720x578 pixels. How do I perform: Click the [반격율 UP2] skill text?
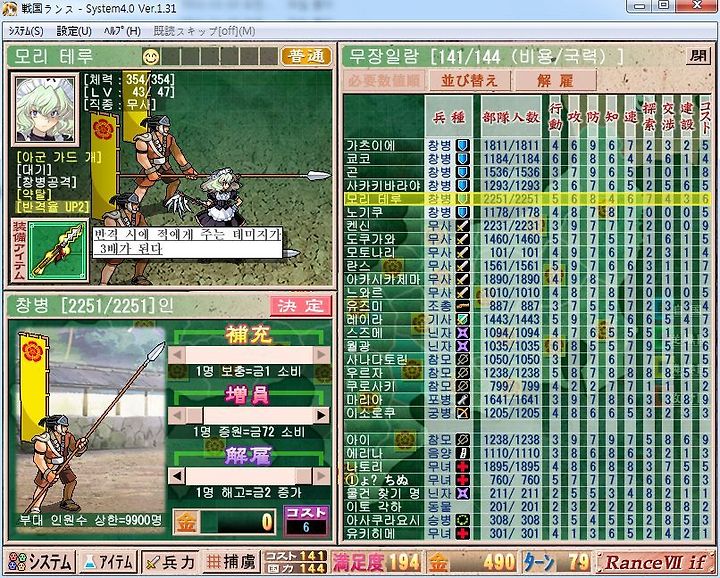[x=53, y=207]
